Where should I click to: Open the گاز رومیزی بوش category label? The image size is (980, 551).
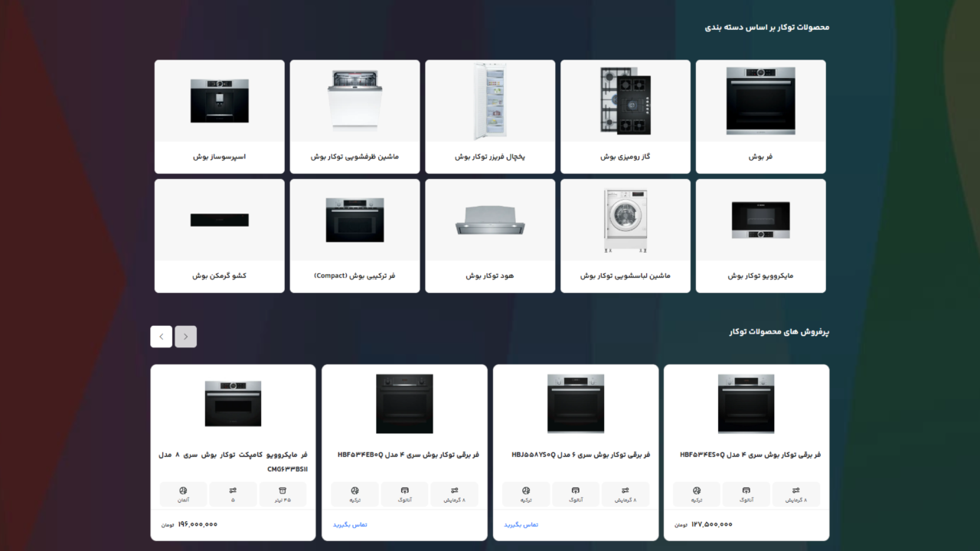(x=625, y=157)
